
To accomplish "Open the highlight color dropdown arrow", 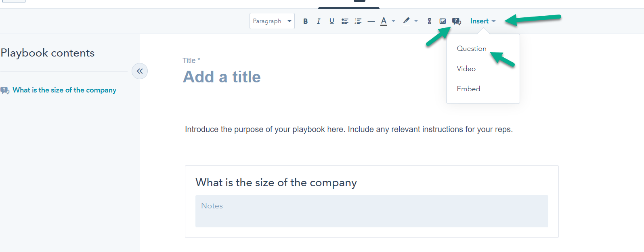I will coord(416,21).
